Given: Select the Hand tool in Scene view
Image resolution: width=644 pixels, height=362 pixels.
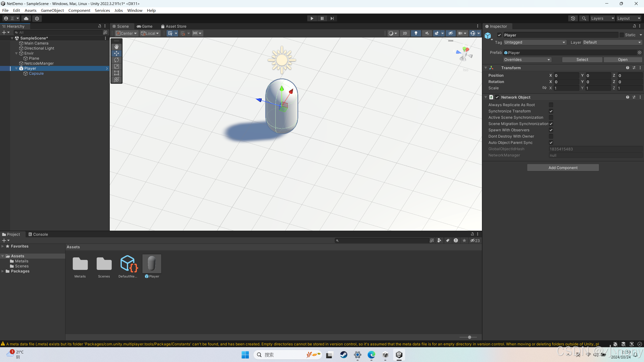Looking at the screenshot, I should (x=116, y=47).
